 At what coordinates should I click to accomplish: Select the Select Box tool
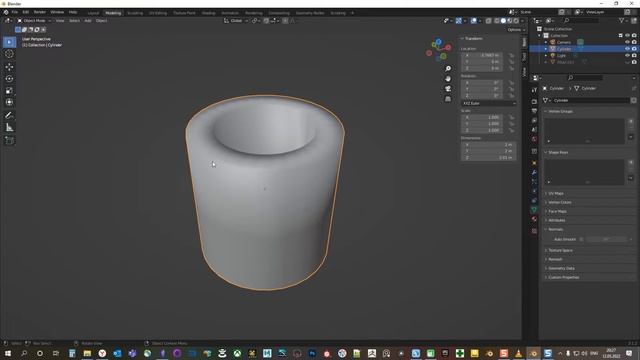[x=9, y=42]
